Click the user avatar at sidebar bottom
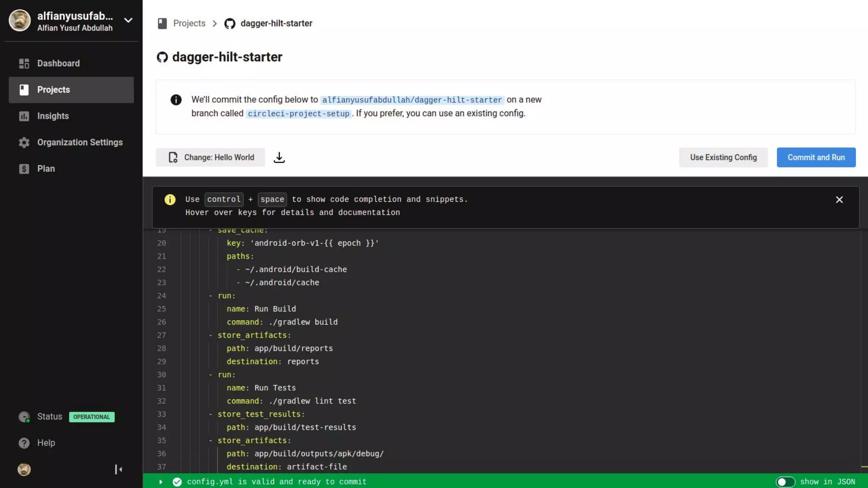 click(x=24, y=469)
